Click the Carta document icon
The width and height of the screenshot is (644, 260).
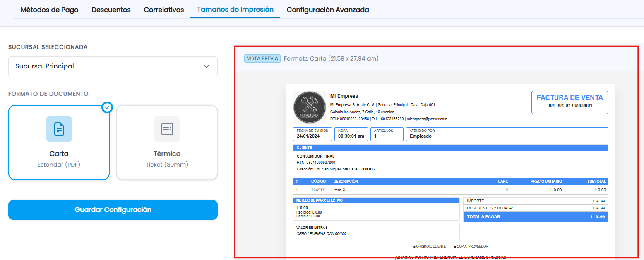click(59, 129)
